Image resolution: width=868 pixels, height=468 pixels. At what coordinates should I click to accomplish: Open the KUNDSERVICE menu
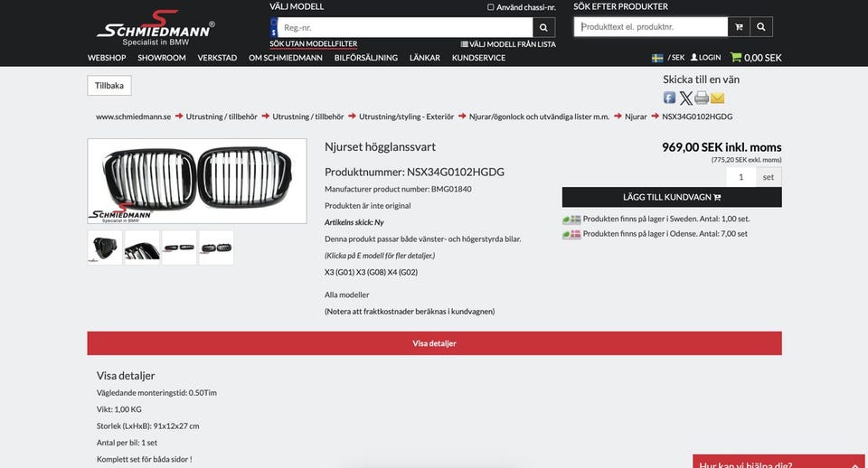pyautogui.click(x=478, y=58)
